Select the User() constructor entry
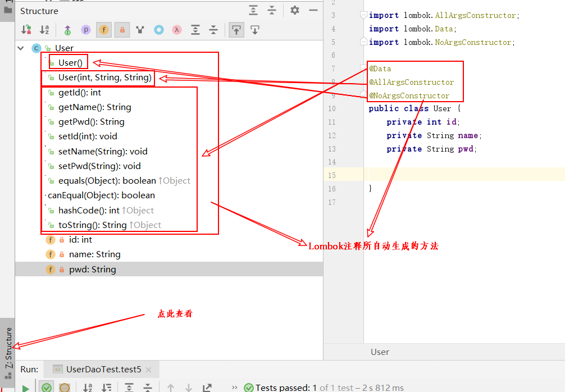The height and width of the screenshot is (392, 565). [70, 63]
